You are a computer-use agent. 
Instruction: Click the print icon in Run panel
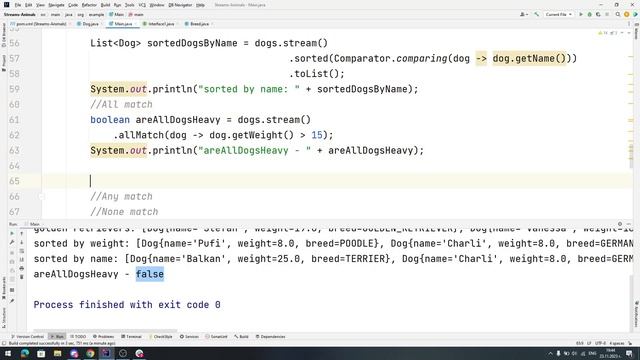click(x=22, y=269)
